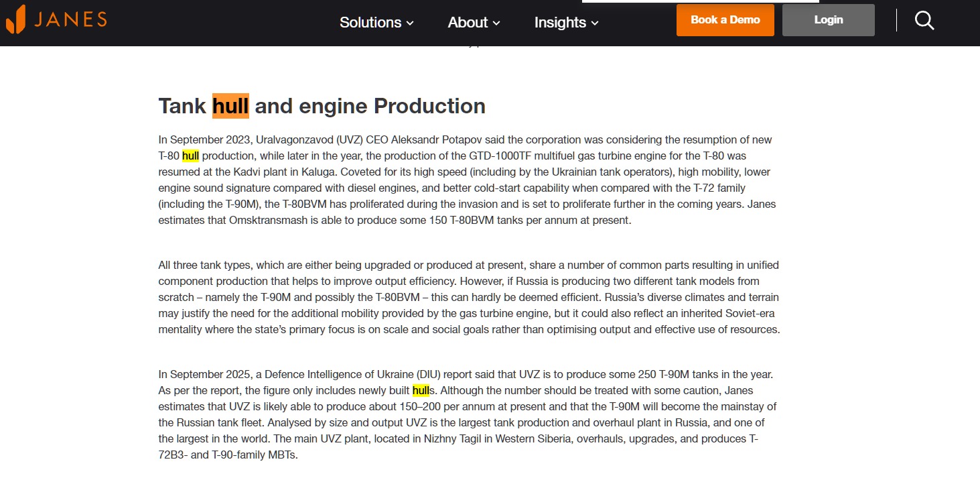Click the word "Omsktransmash"

click(268, 220)
